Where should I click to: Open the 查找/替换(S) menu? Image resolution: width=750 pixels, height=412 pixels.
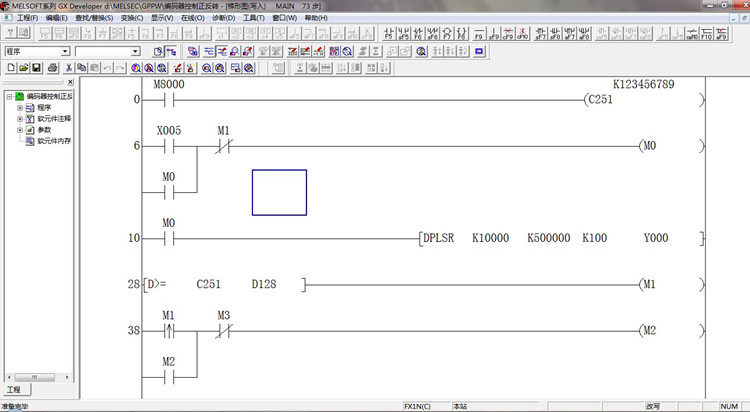[x=94, y=18]
